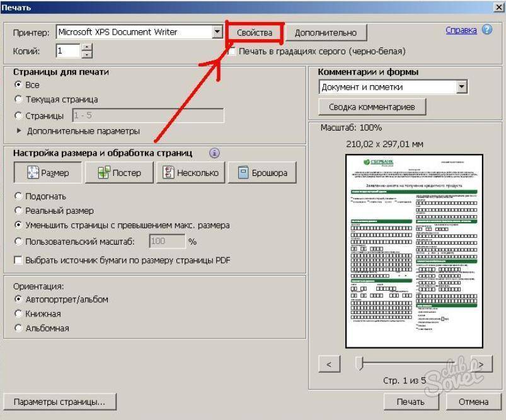
Task: Choose Альбомная orientation
Action: point(18,328)
